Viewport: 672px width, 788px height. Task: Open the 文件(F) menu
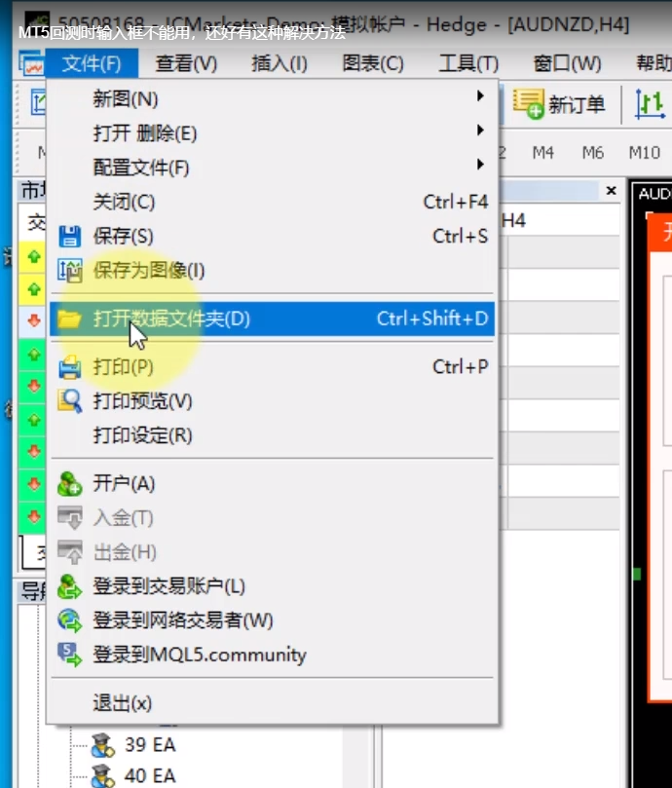(92, 63)
